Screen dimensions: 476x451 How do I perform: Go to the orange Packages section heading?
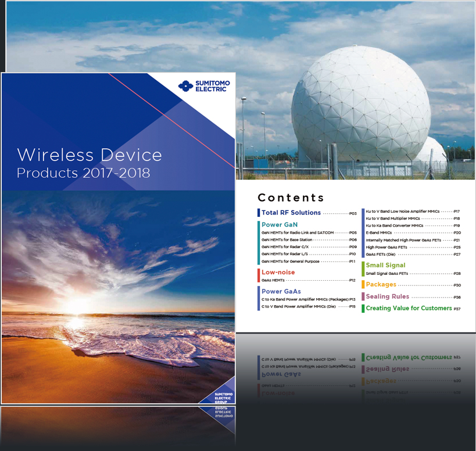click(381, 284)
